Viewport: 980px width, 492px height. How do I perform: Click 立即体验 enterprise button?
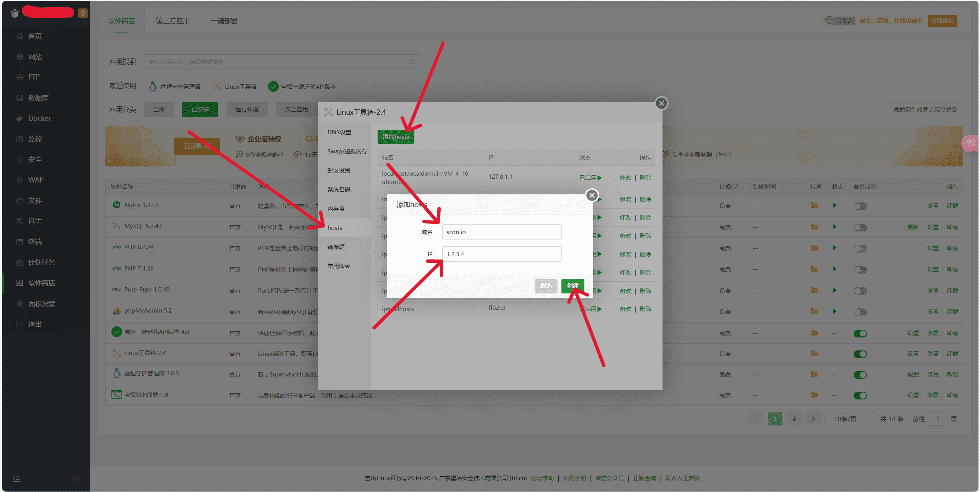tap(942, 21)
